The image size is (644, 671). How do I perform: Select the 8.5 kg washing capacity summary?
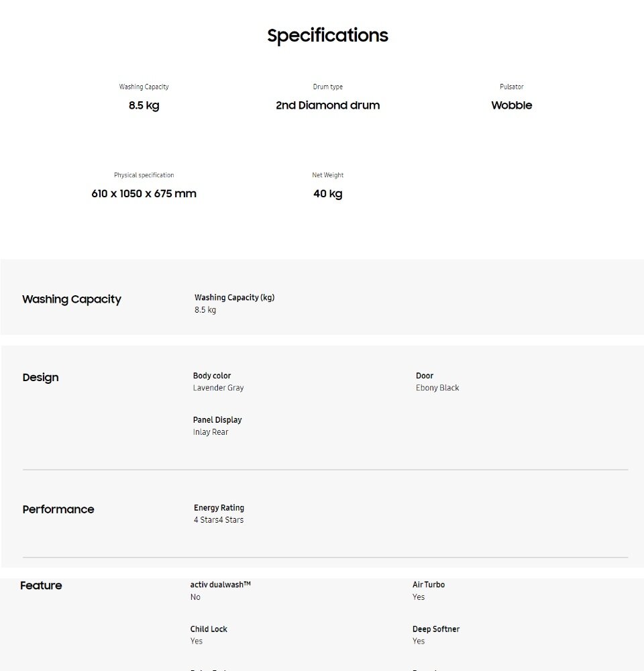coord(144,105)
